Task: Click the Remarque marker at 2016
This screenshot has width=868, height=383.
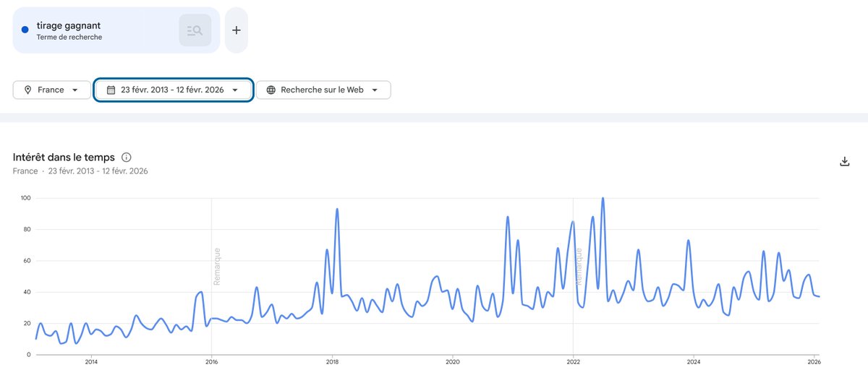Action: point(216,267)
